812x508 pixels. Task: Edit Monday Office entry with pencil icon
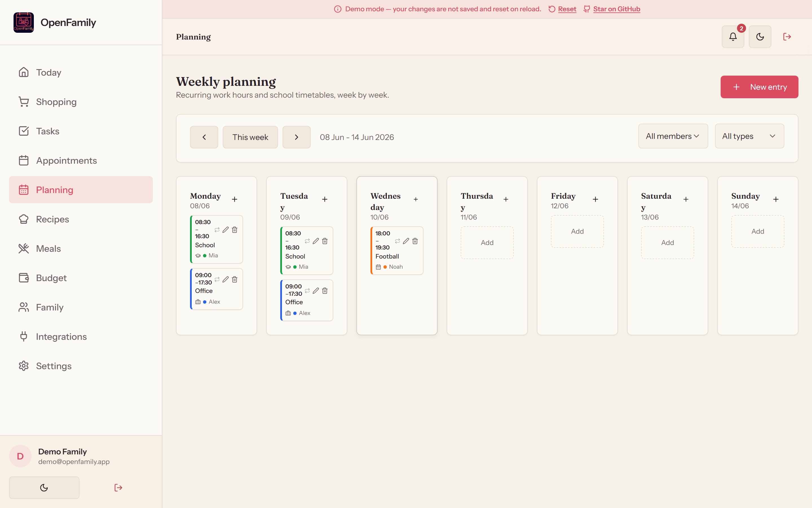(226, 279)
